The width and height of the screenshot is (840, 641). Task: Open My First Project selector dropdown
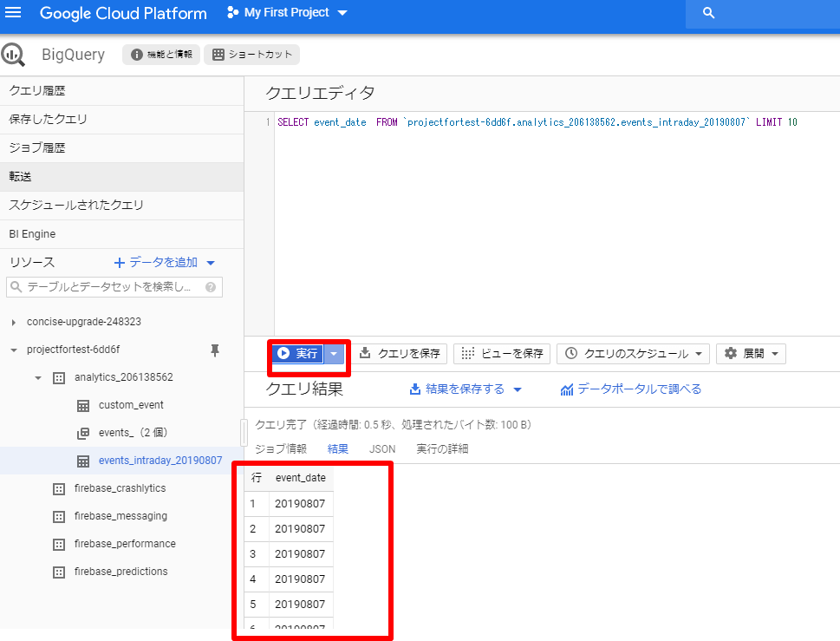296,12
